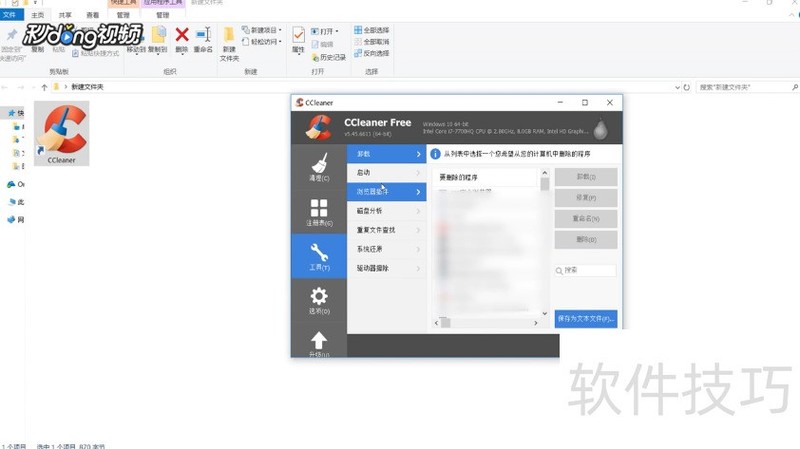Switch to the View (查看) ribbon tab
Screen dimensions: 800x449
[92, 15]
